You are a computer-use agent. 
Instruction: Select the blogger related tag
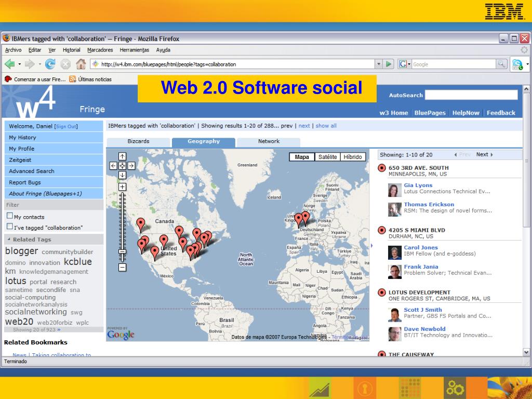21,251
